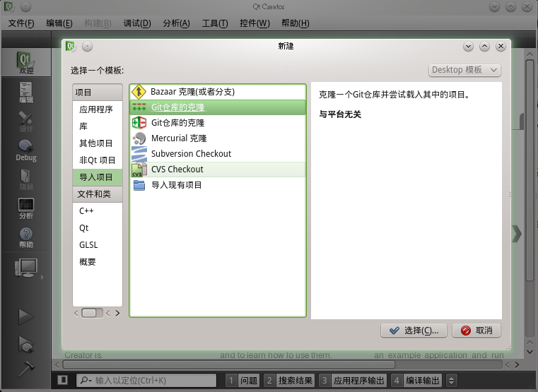Click the Build hammer icon

click(25, 369)
